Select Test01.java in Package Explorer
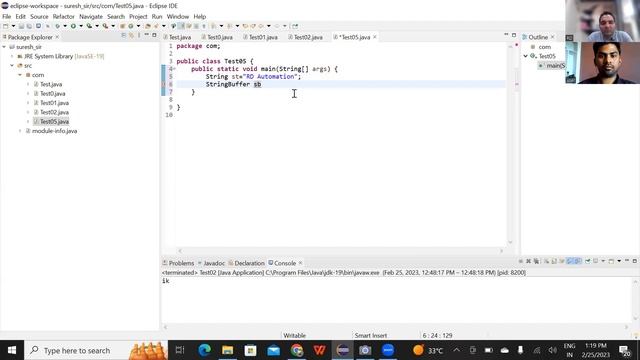The width and height of the screenshot is (640, 360). click(x=54, y=103)
